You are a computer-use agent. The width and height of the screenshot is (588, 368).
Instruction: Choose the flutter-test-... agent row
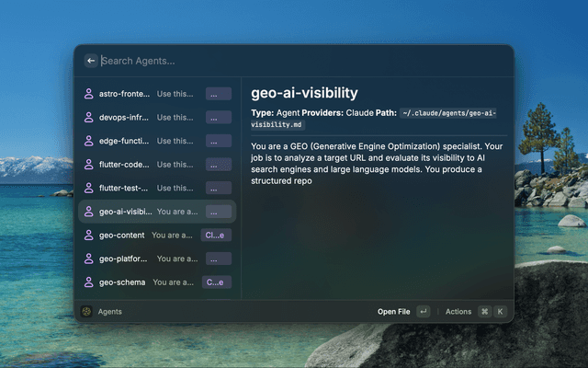157,188
